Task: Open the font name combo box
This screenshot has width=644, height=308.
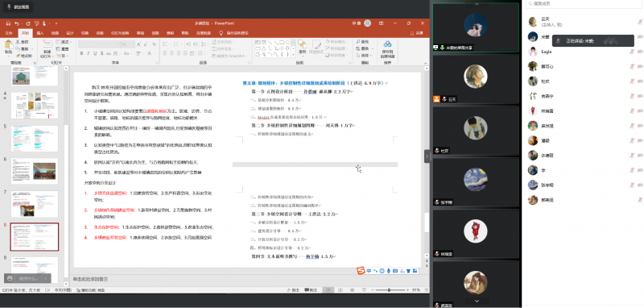Action: click(x=99, y=44)
